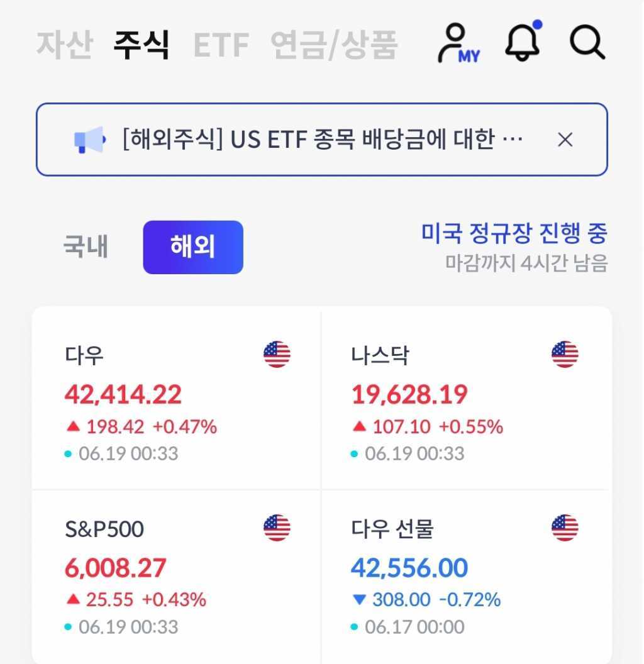Switch to the 국내 market toggle
The image size is (644, 664).
point(86,246)
